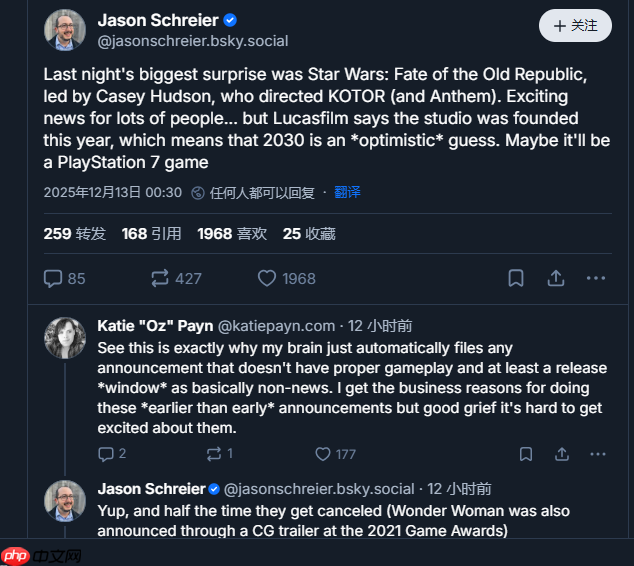The image size is (634, 566).
Task: Share the main post via share icon
Action: point(556,278)
